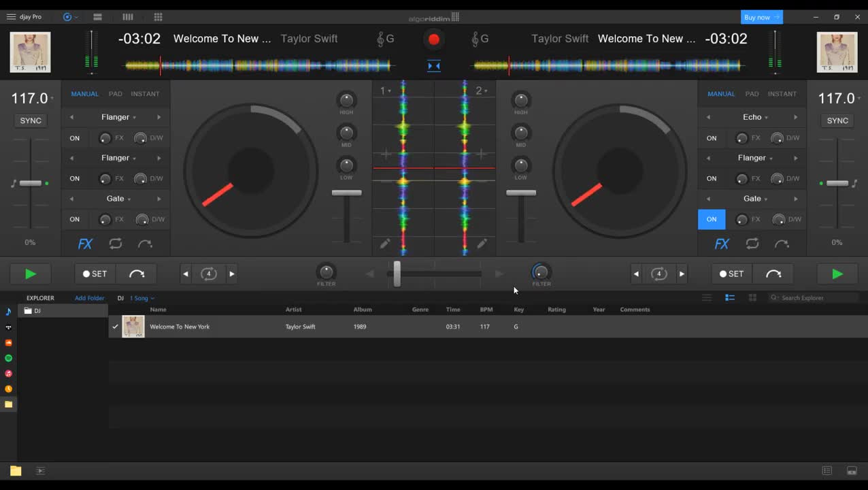
Task: Select the grid sampler layout icon
Action: (158, 17)
